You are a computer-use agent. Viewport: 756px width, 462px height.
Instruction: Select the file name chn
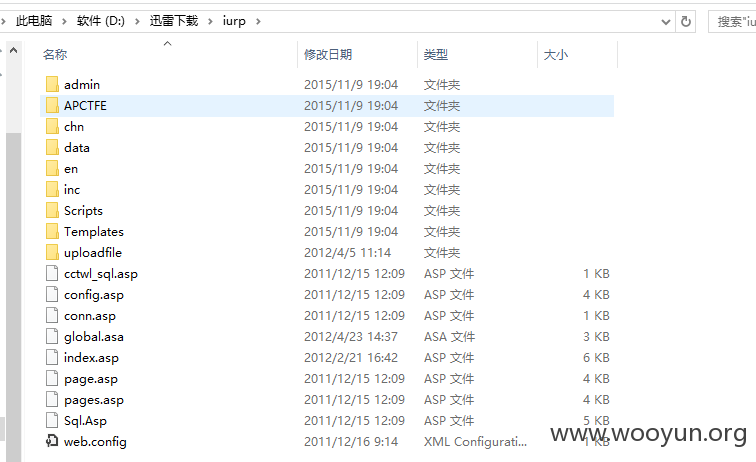74,126
